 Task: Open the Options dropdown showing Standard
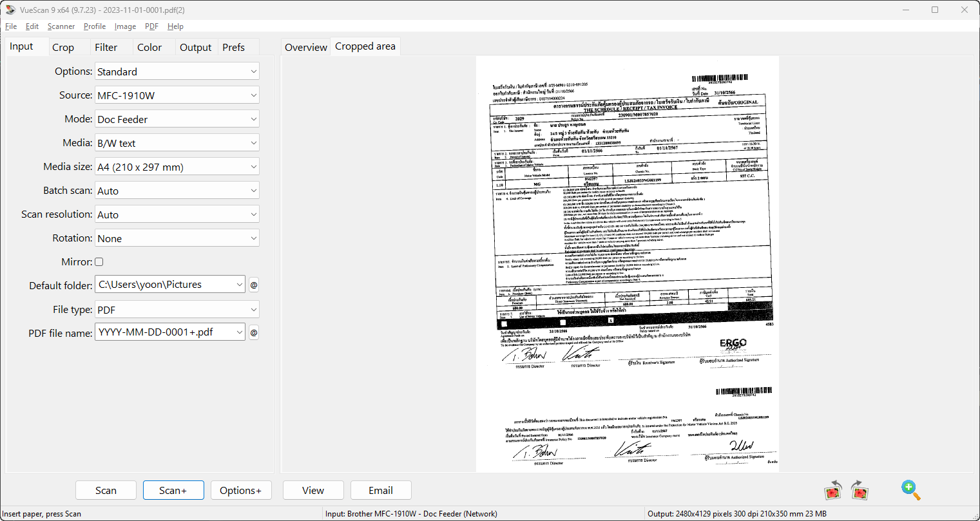pos(177,71)
